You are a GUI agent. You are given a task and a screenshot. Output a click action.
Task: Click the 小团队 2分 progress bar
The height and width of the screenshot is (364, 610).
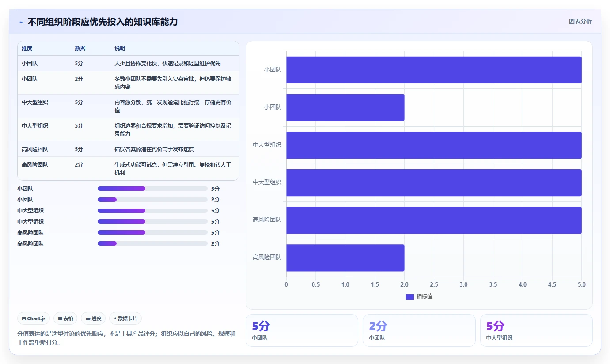point(152,200)
